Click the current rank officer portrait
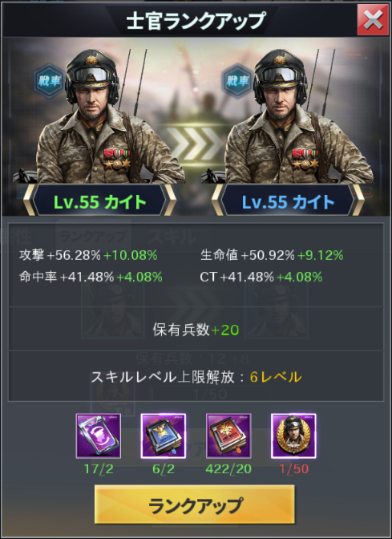Screen dimensions: 392x539 coord(99,116)
